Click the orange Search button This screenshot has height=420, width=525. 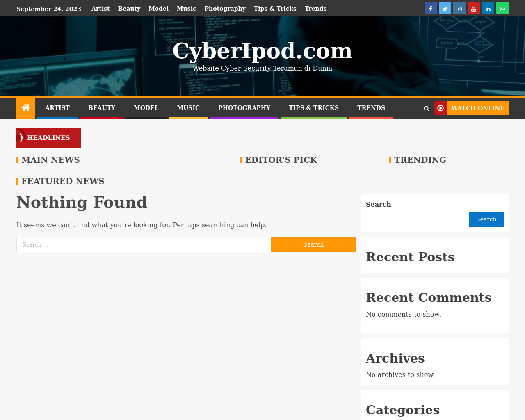[x=313, y=244]
